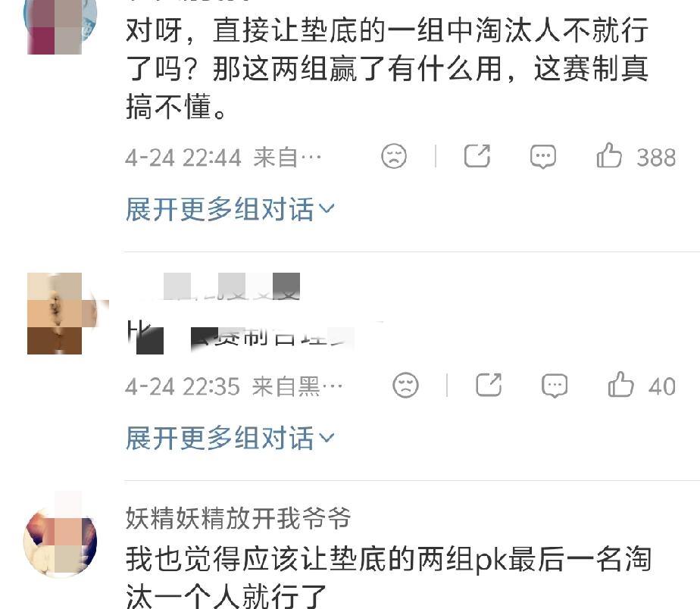700x609 pixels.
Task: Tap sad face icon on 22:44 comment
Action: 394,156
